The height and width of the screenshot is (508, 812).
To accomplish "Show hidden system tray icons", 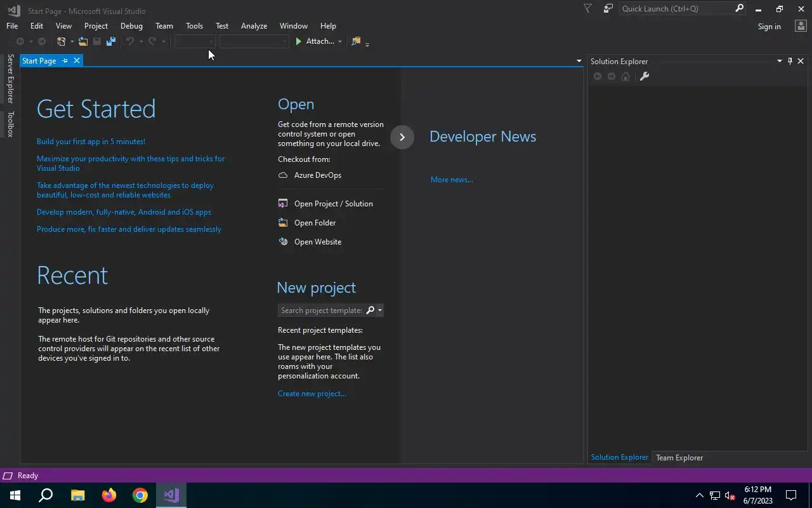I will (700, 495).
